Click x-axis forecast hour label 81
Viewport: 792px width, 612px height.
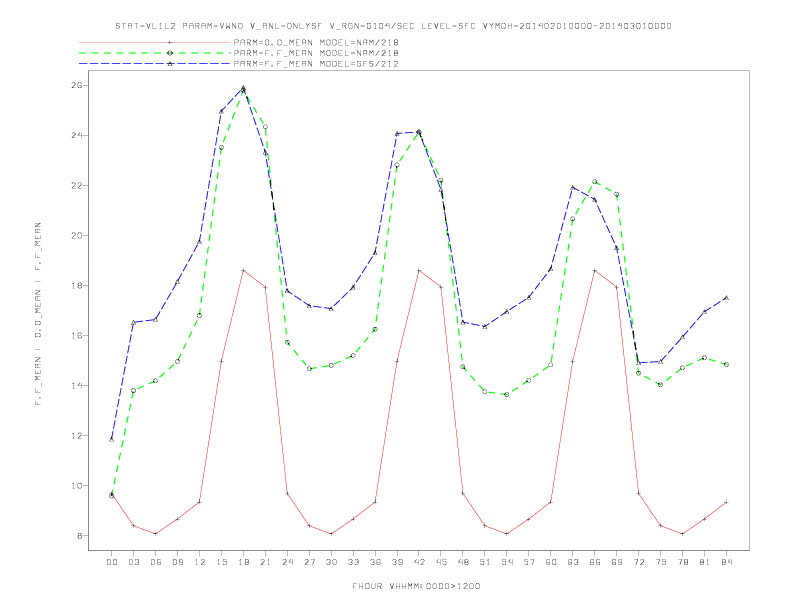(x=705, y=562)
